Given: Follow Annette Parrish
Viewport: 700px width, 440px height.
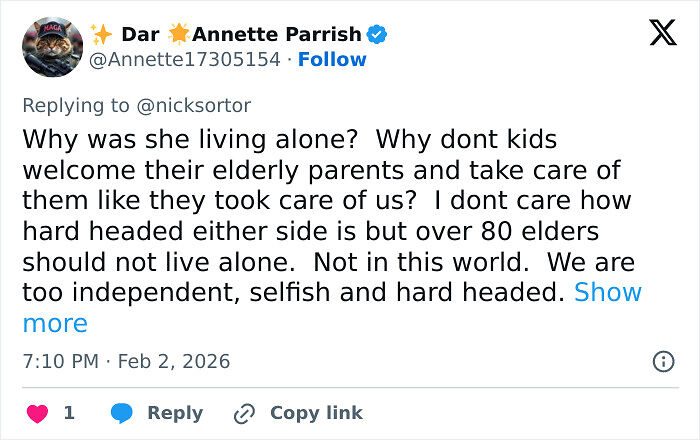Looking at the screenshot, I should pyautogui.click(x=332, y=59).
